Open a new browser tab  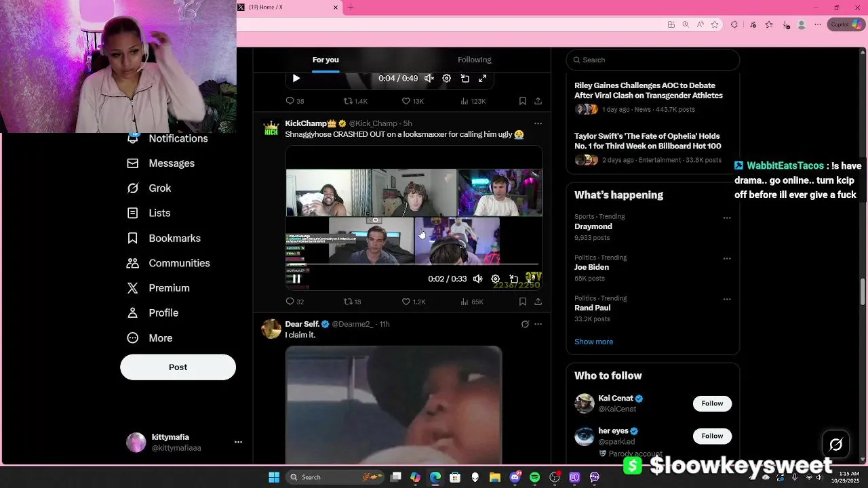[x=351, y=7]
